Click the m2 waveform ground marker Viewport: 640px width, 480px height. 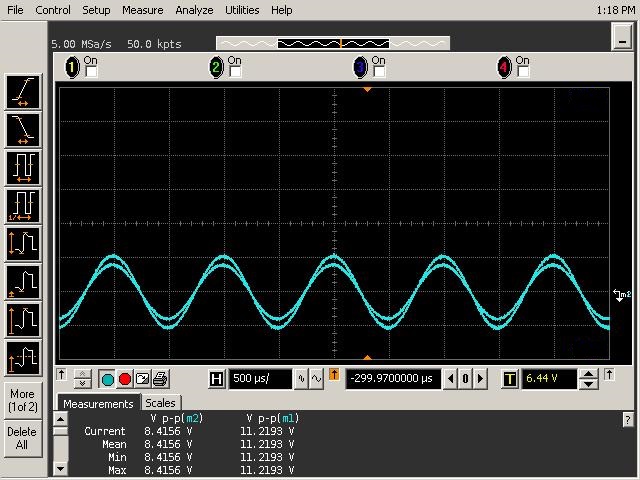(622, 295)
